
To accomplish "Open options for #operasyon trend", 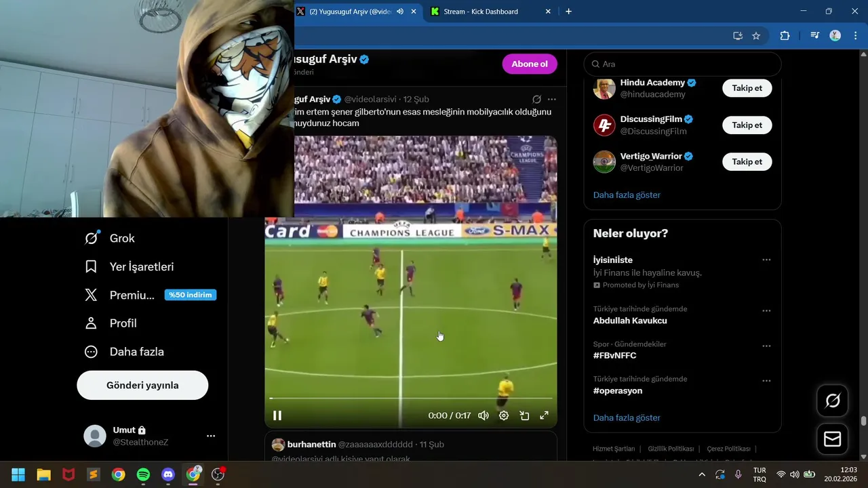I will coord(766,381).
